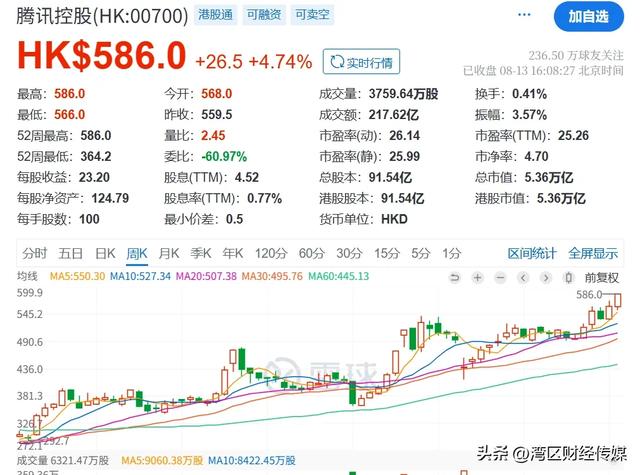Image resolution: width=640 pixels, height=475 pixels.
Task: Click the volume MA5:9060.38万股 label
Action: click(x=162, y=461)
